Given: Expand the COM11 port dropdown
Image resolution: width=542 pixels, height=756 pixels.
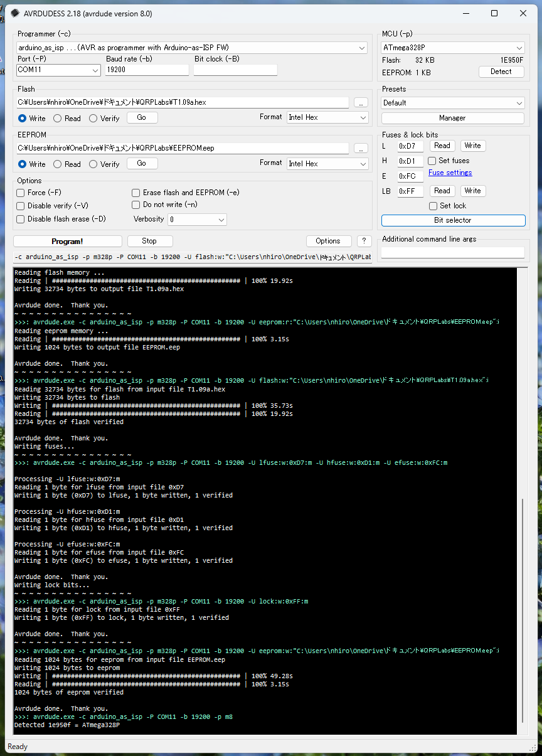Looking at the screenshot, I should [58, 70].
